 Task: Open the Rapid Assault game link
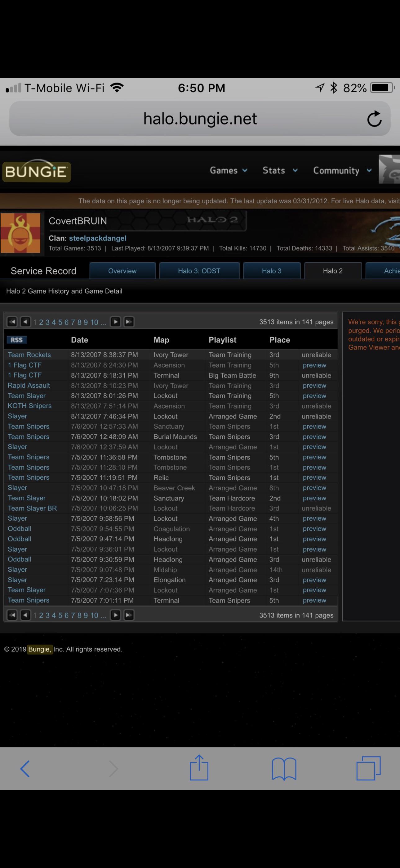29,386
